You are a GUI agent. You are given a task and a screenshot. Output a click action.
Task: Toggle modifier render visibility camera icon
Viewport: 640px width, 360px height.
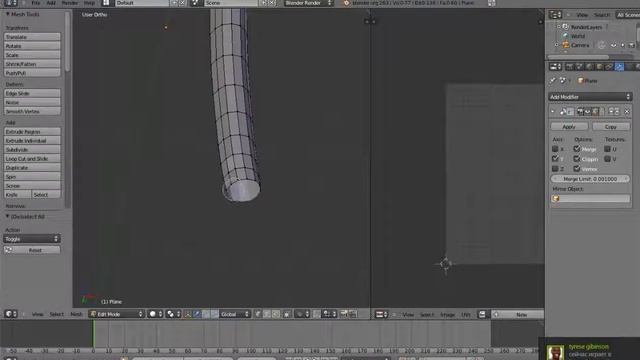click(x=580, y=111)
